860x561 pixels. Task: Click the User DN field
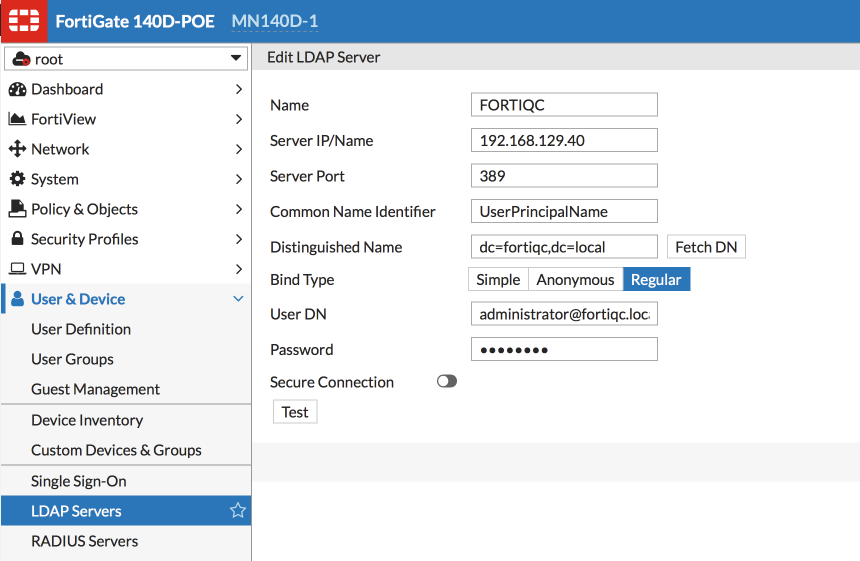(564, 314)
